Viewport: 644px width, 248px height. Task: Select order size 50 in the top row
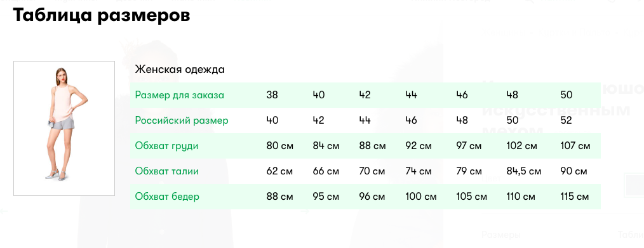point(567,95)
